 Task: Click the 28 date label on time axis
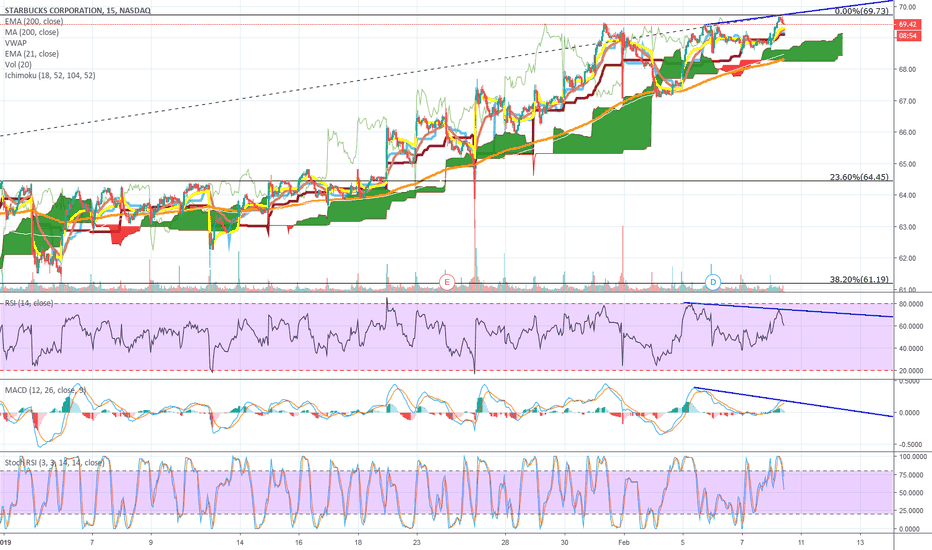click(505, 543)
